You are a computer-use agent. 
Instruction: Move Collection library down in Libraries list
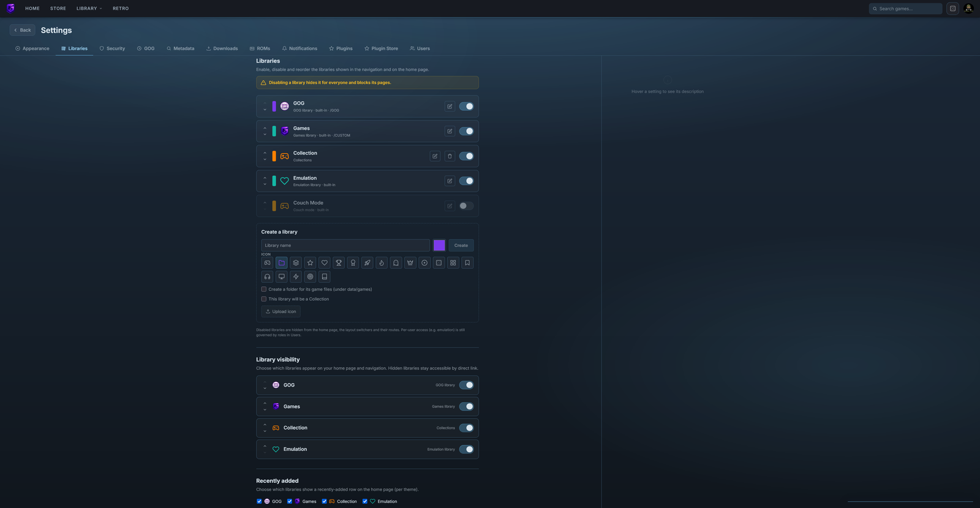point(265,159)
